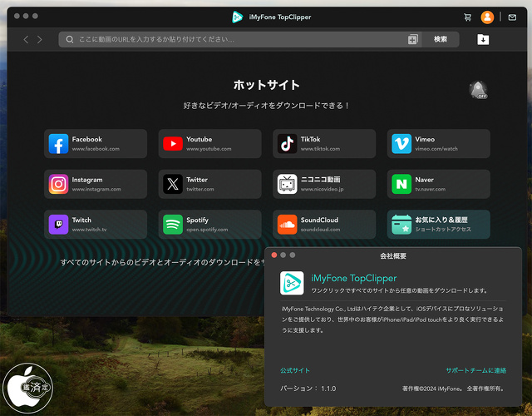Go forward with the right arrow

point(40,40)
